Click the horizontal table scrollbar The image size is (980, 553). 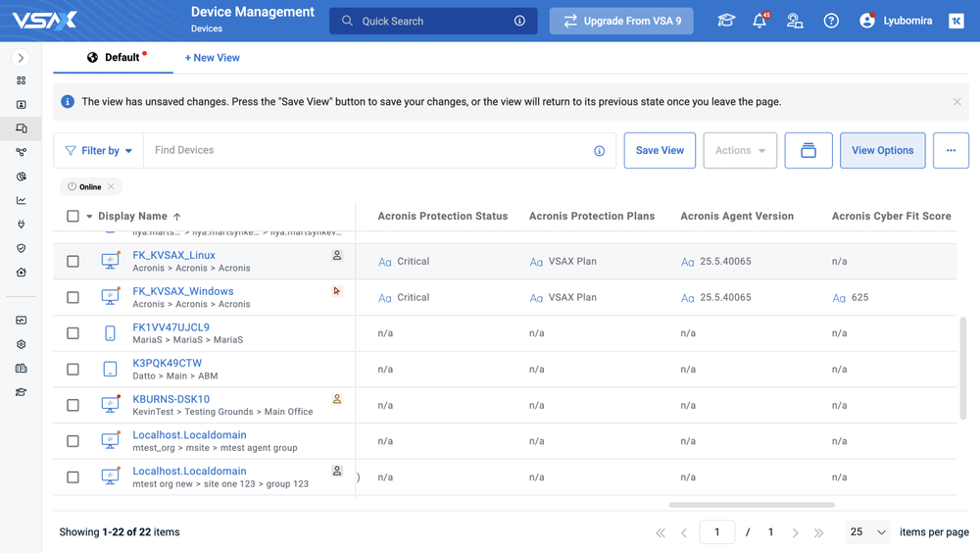pyautogui.click(x=752, y=504)
